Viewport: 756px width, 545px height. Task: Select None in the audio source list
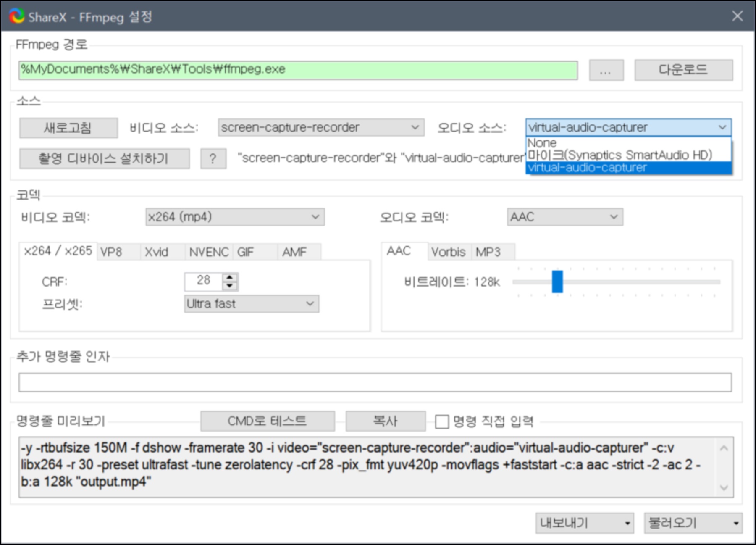point(628,143)
